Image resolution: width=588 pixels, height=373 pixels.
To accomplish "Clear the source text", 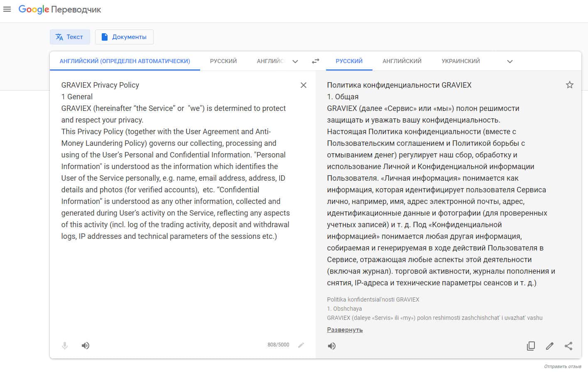I will 304,85.
